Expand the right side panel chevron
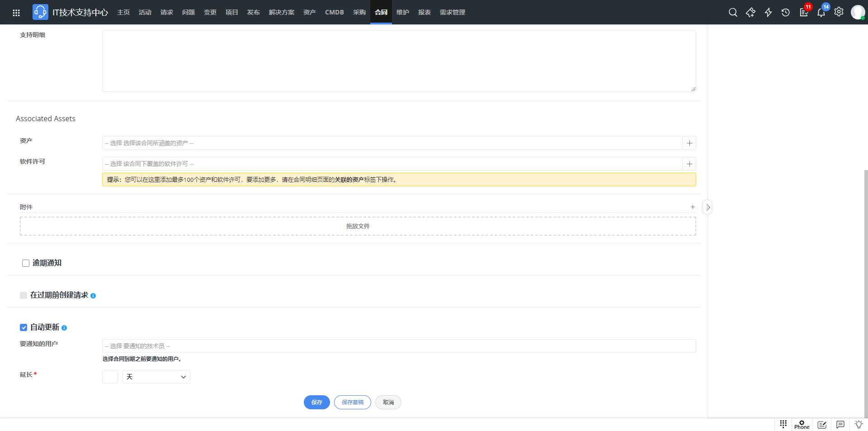Screen dimensions: 868x431 708,207
